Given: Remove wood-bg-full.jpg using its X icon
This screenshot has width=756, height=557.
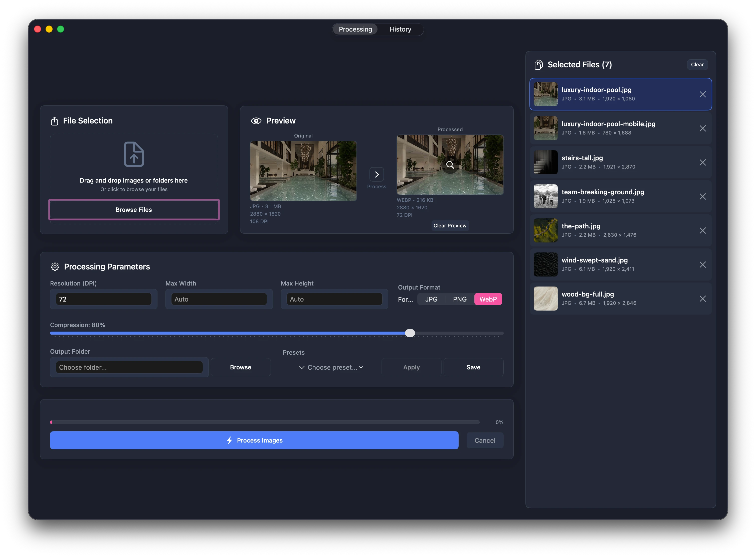Looking at the screenshot, I should pyautogui.click(x=703, y=298).
